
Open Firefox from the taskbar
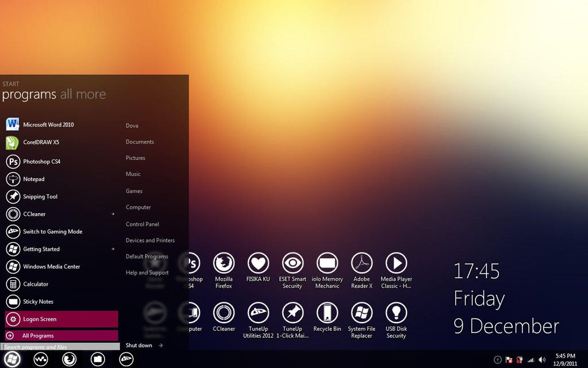click(69, 359)
